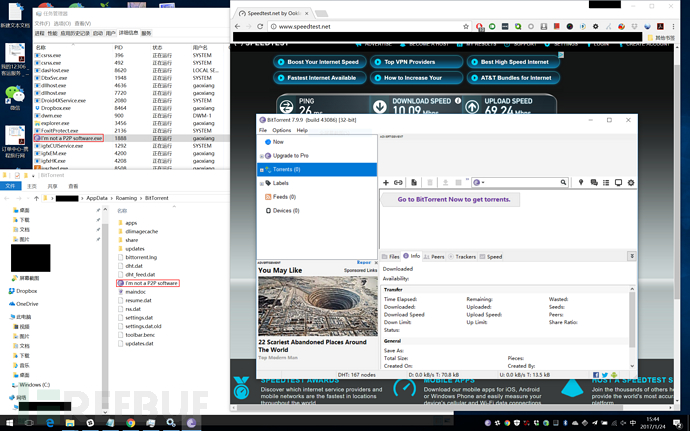Click the Start torrent upload-arrow icon
The image size is (690, 431).
tap(445, 183)
